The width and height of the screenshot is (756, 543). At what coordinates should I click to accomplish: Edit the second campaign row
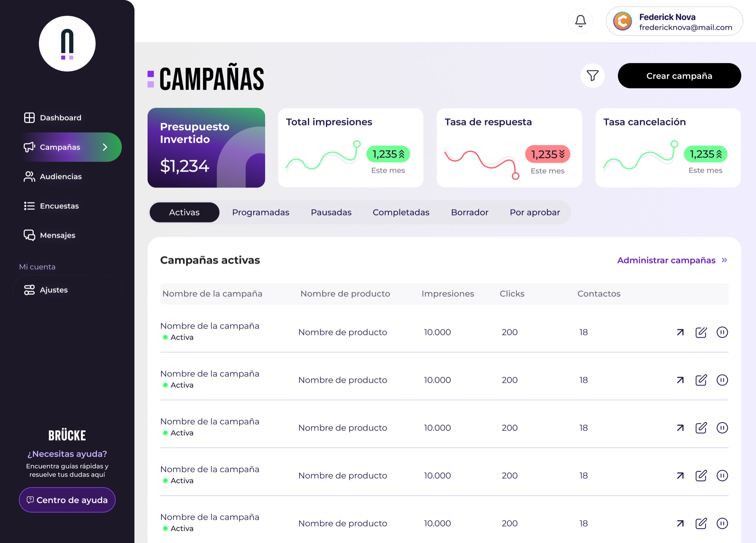pyautogui.click(x=701, y=380)
